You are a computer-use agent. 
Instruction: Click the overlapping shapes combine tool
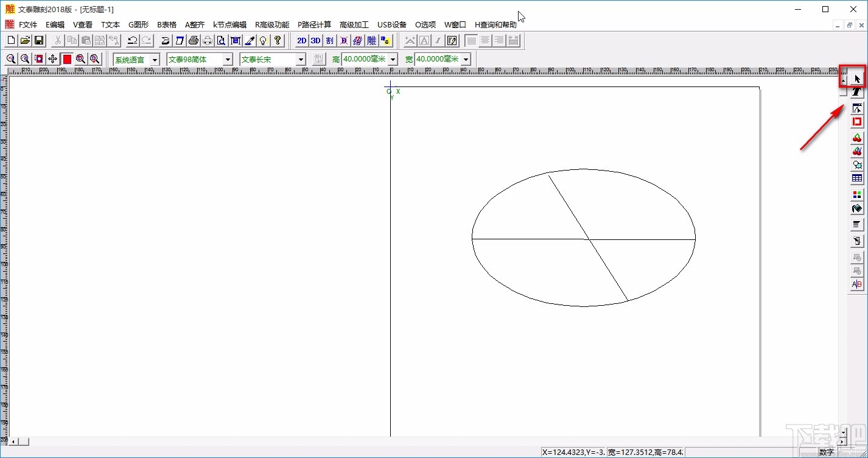[x=857, y=165]
